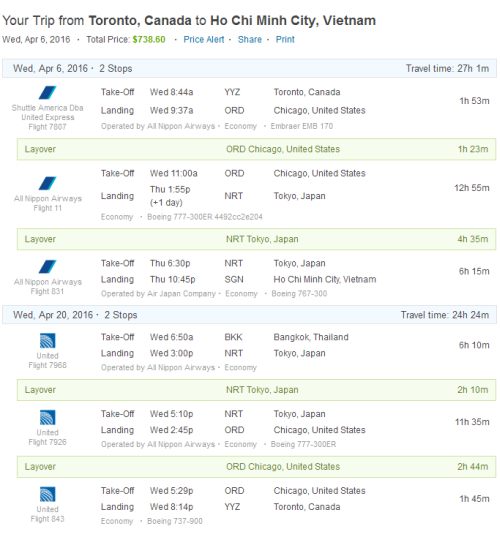Click the United Flight 7968 globe logo
The width and height of the screenshot is (500, 537).
[47, 341]
